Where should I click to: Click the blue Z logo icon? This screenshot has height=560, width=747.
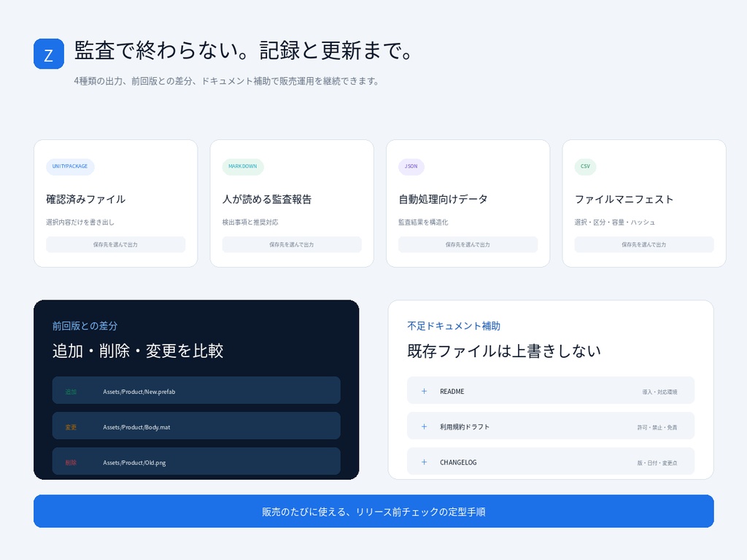[49, 54]
